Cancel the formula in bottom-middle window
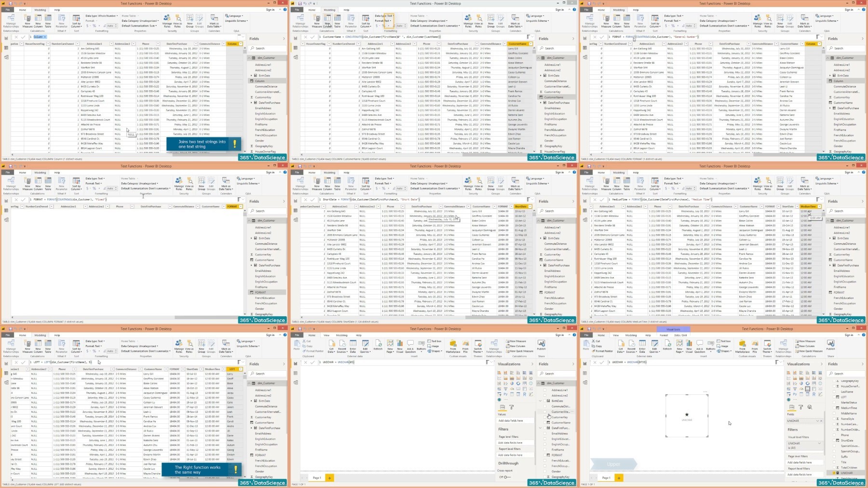Image resolution: width=868 pixels, height=488 pixels. click(305, 363)
